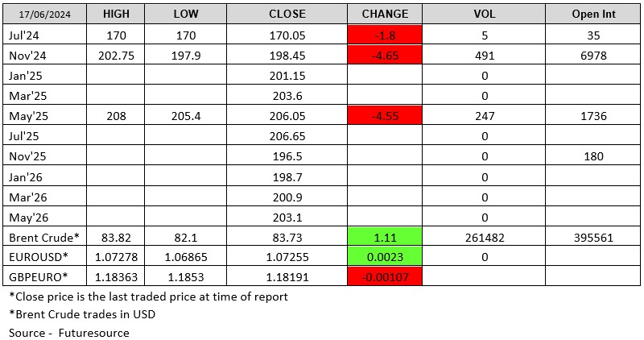Select the Open Int column header
The image size is (644, 340).
(x=592, y=15)
